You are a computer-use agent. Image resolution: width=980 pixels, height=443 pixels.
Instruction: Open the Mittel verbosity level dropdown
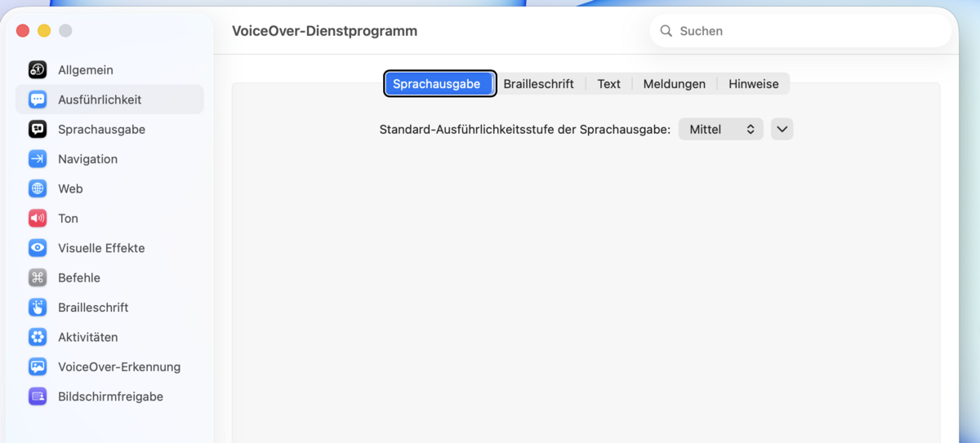[x=721, y=129]
